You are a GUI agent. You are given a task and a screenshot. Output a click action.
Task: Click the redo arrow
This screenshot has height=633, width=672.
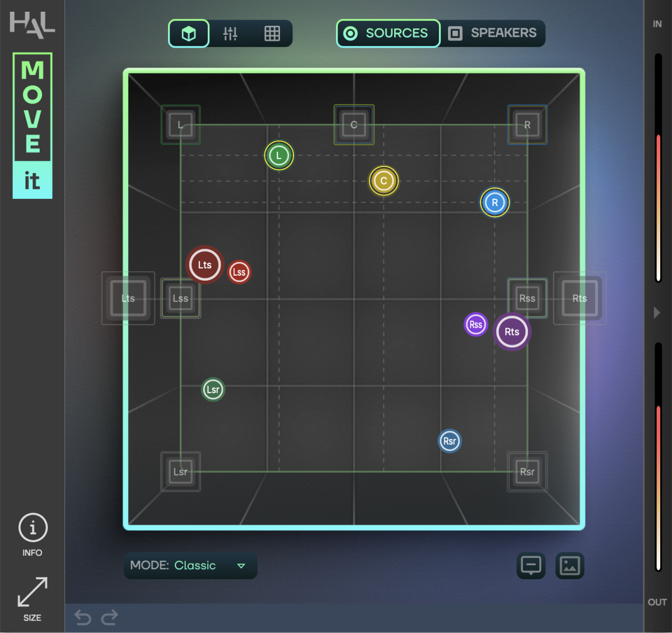110,617
